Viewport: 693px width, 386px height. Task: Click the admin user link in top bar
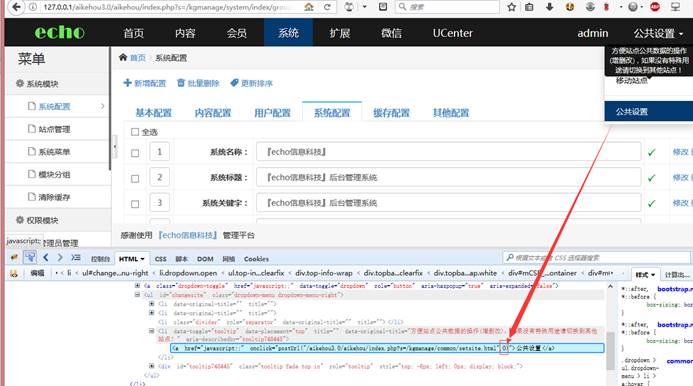[x=592, y=33]
